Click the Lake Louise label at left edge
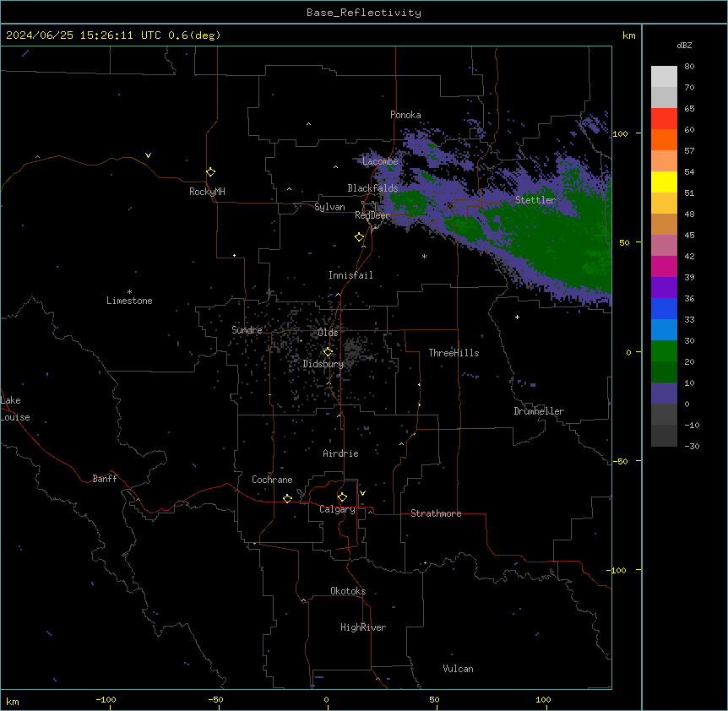 pos(15,409)
